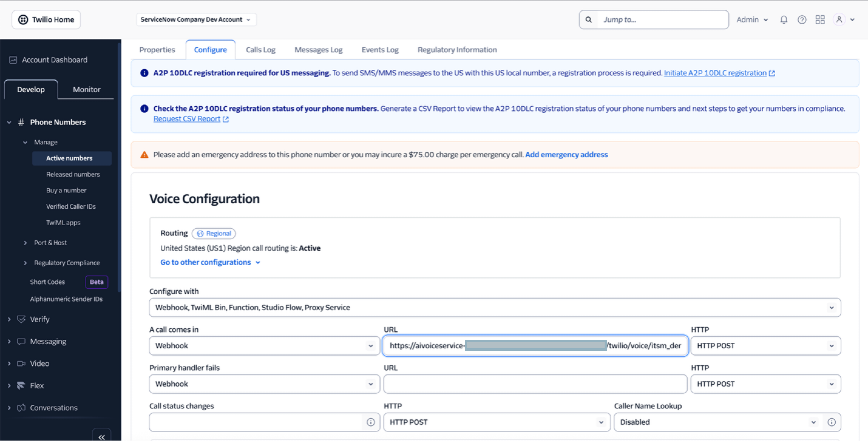The image size is (868, 443).
Task: Open the ServiceNow Company Dev Account switcher
Action: (x=196, y=20)
